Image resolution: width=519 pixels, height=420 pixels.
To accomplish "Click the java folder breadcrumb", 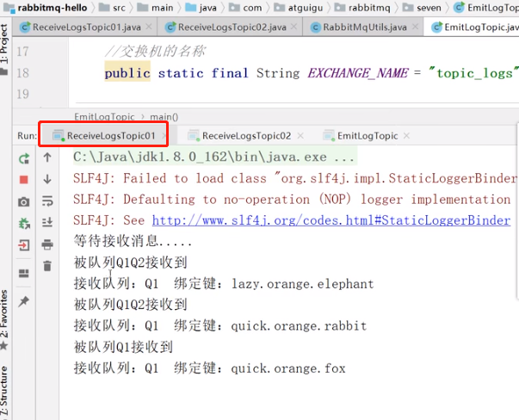I will pos(201,7).
